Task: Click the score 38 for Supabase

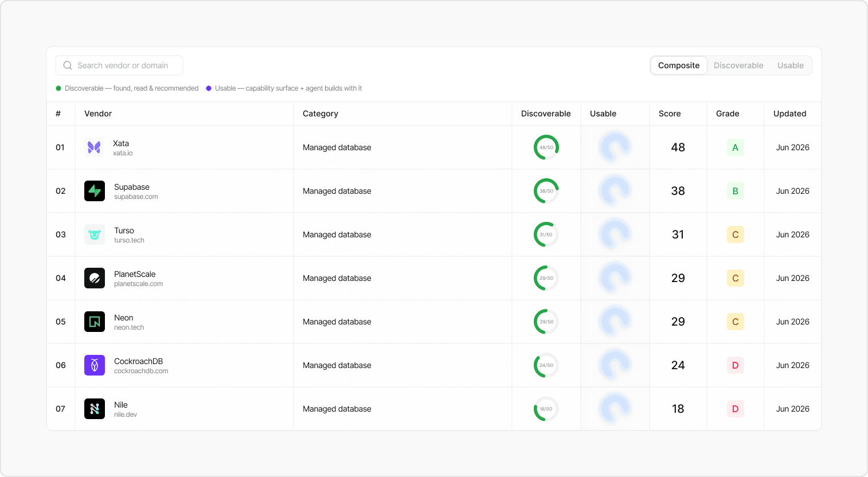Action: (678, 191)
